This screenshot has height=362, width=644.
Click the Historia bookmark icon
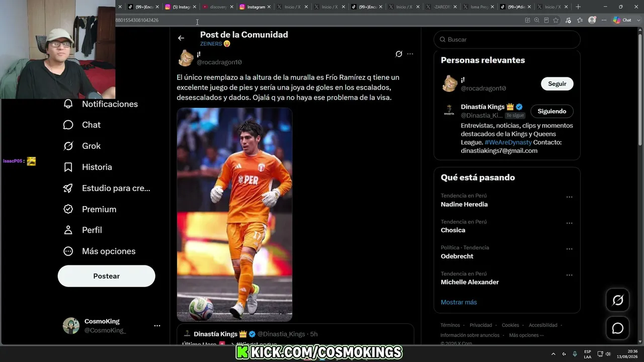(x=68, y=167)
